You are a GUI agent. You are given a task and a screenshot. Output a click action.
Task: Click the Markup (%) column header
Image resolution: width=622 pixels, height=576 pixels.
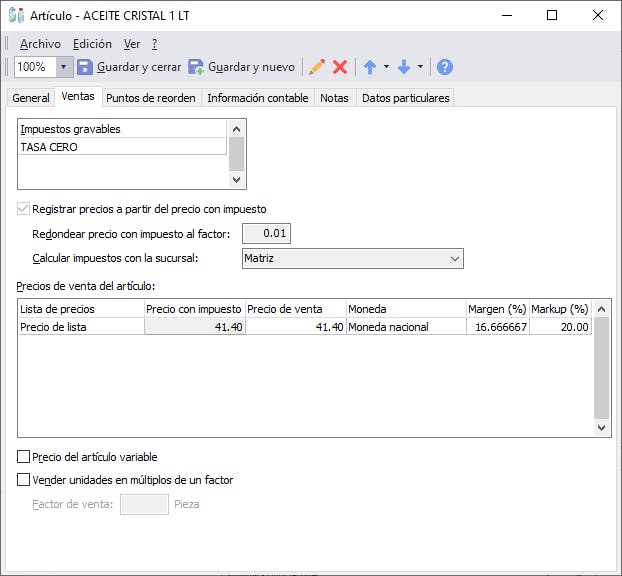pos(560,309)
